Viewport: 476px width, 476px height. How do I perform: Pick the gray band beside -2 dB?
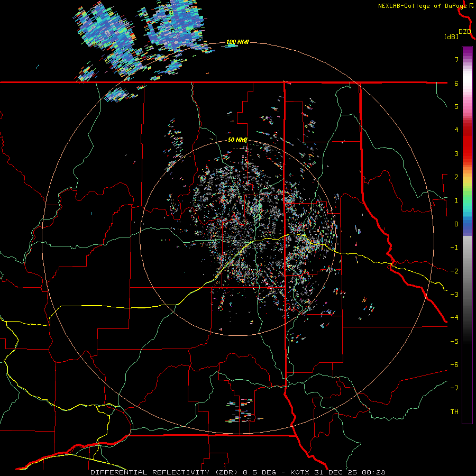[467, 271]
